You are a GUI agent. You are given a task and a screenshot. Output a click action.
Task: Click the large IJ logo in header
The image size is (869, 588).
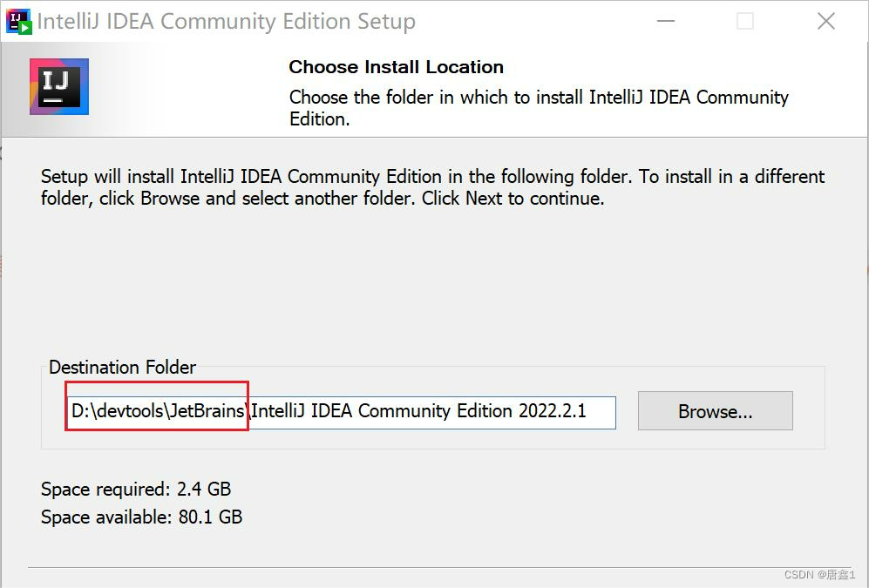click(59, 86)
